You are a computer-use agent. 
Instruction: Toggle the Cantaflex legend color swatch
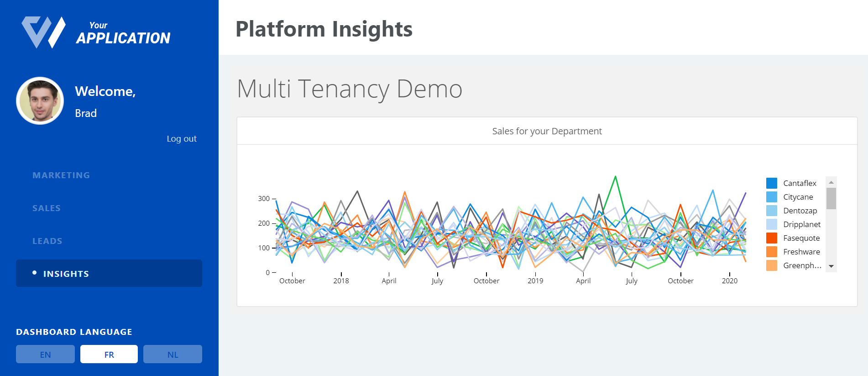point(772,183)
